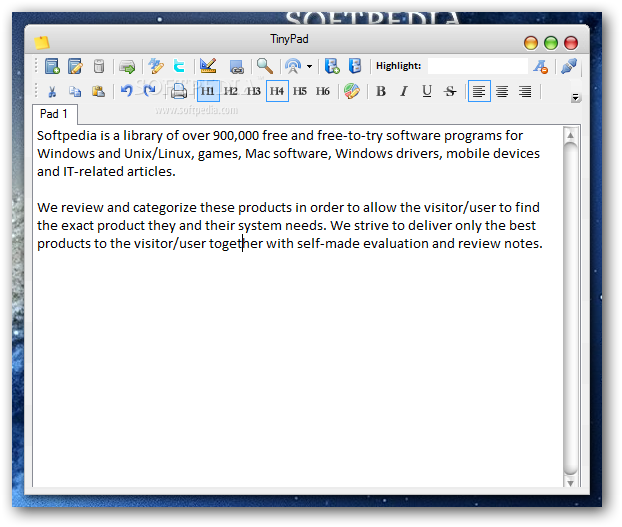This screenshot has width=622, height=527.
Task: Click the scrollbar down arrow
Action: point(570,482)
